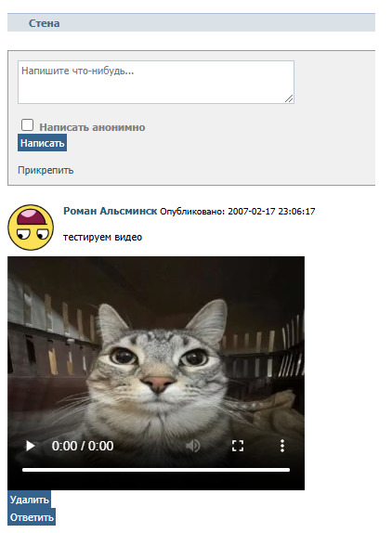Click the 'Написать анонимно' label text

(92, 127)
